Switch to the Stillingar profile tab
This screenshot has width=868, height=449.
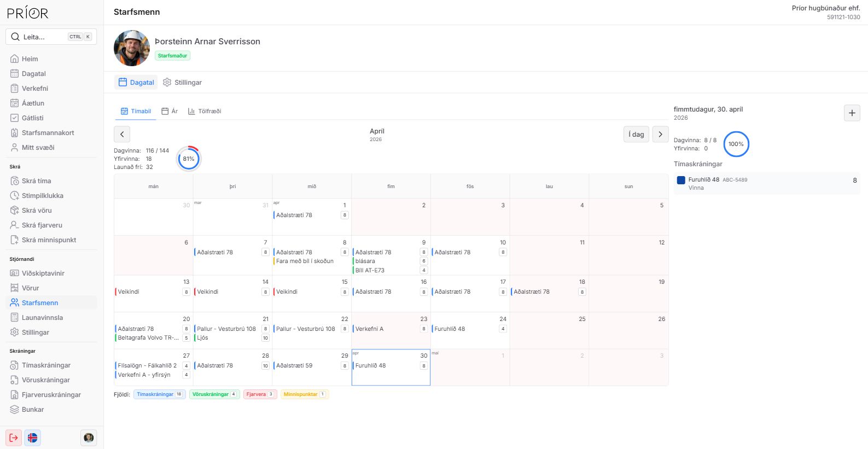click(x=183, y=83)
